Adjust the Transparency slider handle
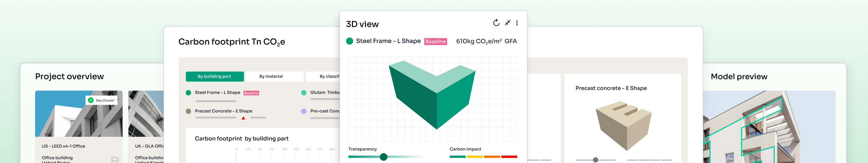 [384, 157]
